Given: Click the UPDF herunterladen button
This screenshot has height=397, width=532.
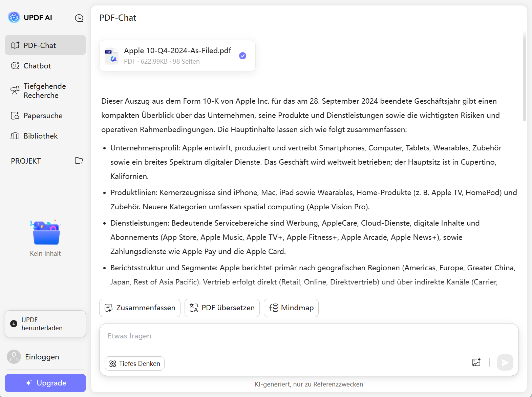Looking at the screenshot, I should click(45, 324).
